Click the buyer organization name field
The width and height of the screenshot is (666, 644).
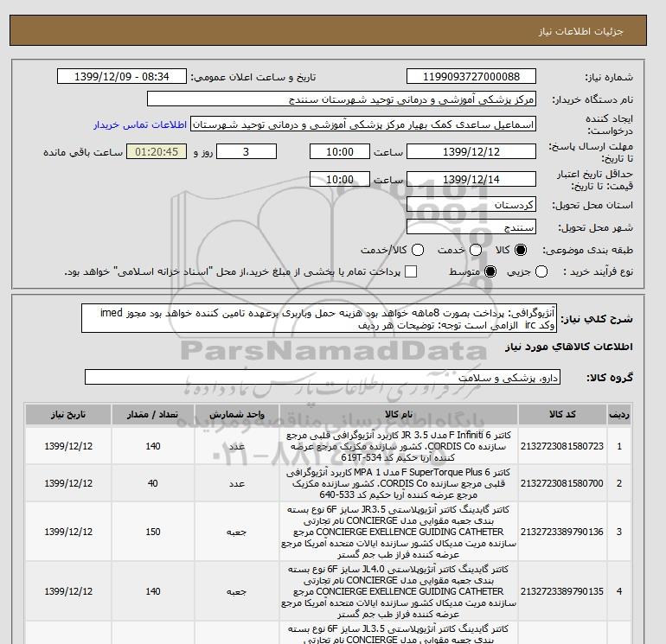pyautogui.click(x=342, y=99)
